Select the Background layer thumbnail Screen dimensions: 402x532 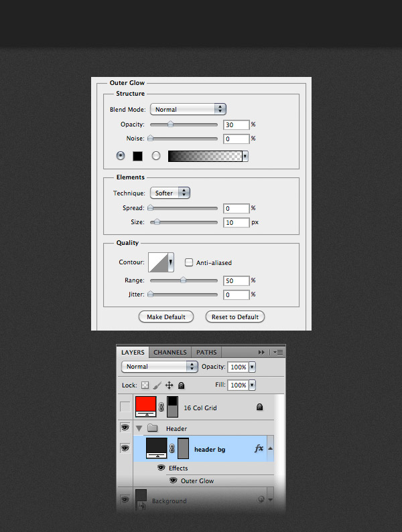141,499
